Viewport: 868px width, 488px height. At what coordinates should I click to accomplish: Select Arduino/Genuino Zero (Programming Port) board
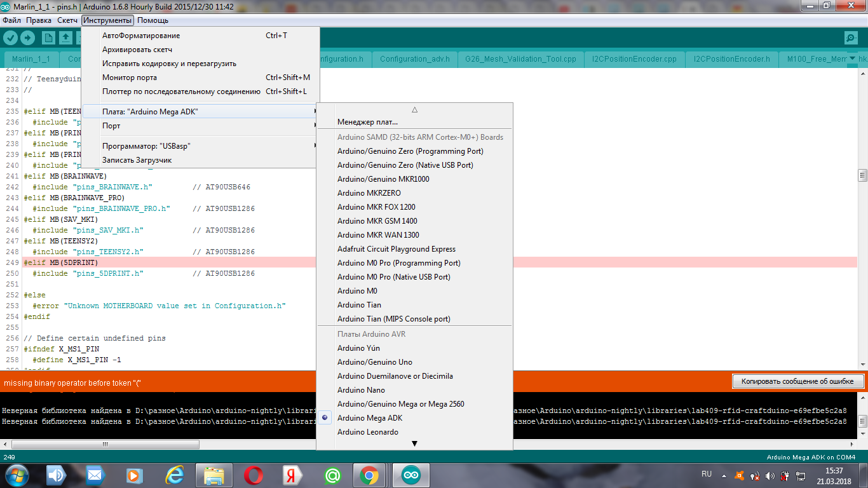tap(414, 151)
